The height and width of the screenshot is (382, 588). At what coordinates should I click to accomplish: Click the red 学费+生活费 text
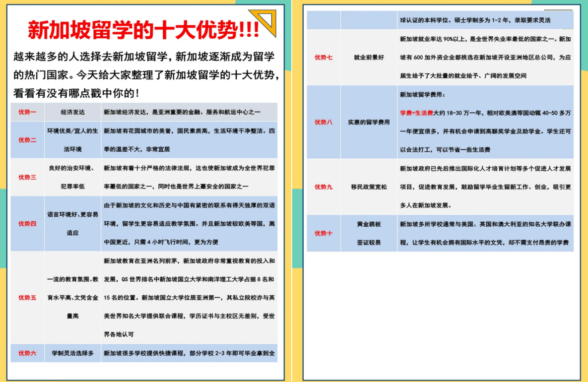point(416,113)
